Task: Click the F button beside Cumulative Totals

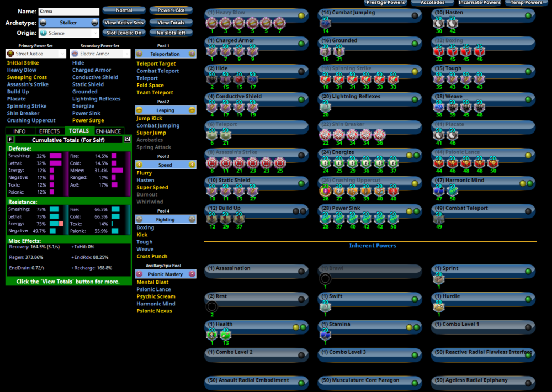Action: coord(10,140)
